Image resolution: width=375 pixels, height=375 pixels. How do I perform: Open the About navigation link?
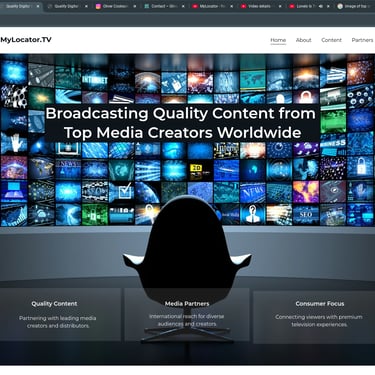[303, 40]
